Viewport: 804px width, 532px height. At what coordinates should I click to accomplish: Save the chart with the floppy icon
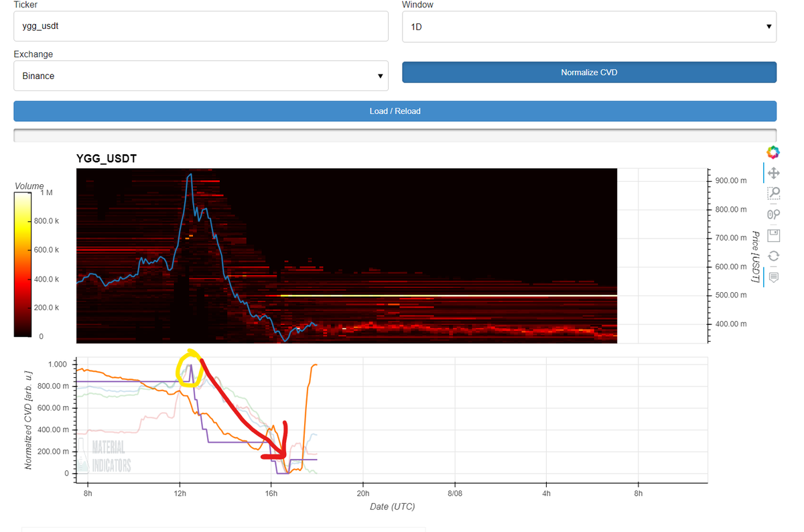[x=773, y=235]
